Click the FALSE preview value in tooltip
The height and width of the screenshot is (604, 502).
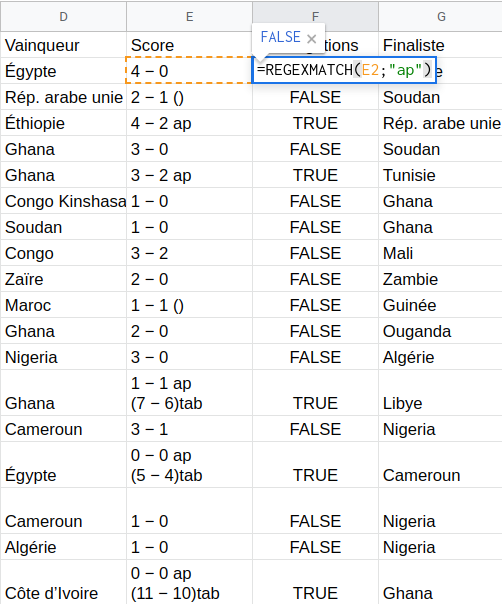coord(280,37)
